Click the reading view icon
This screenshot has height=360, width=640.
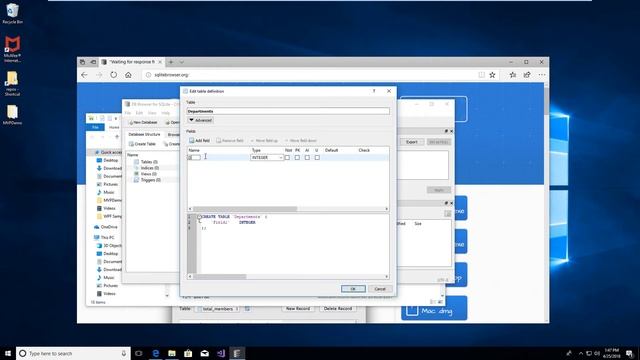point(482,75)
